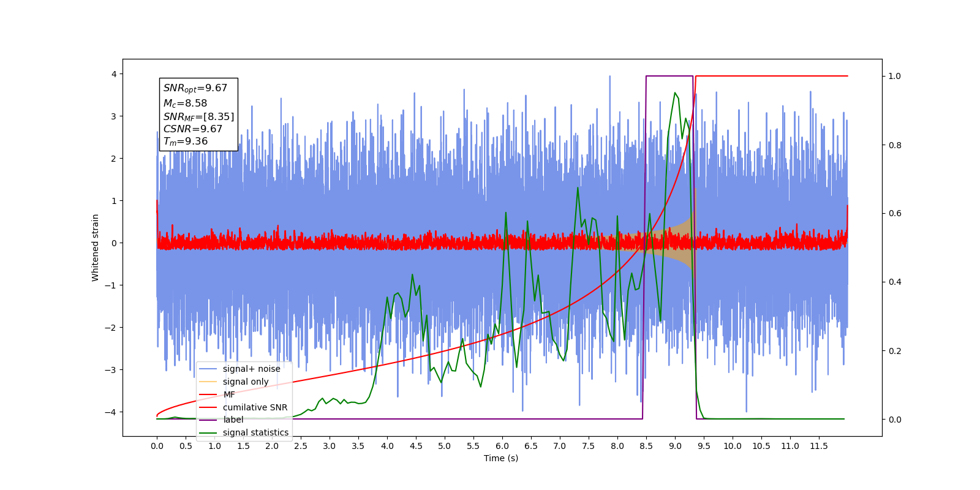
Task: Click the right y-axis tick label 0.0
Action: coord(894,420)
